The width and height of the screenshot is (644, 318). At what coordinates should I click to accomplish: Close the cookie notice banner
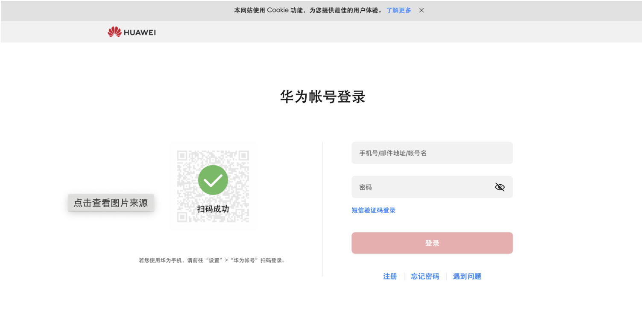[421, 10]
